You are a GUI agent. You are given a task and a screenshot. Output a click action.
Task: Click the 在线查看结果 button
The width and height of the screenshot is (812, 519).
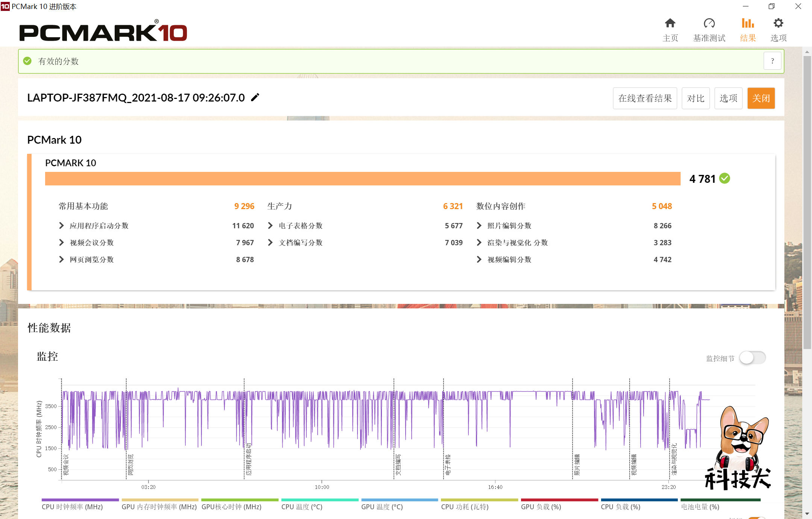(645, 98)
